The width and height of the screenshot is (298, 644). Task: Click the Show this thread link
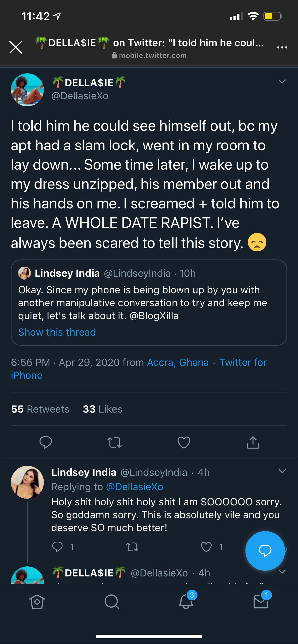point(57,332)
